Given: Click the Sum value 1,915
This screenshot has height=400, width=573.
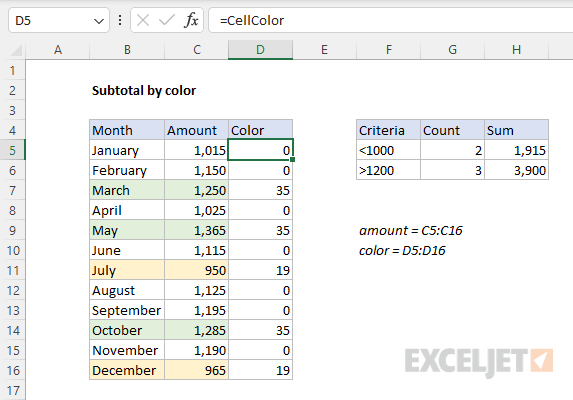Looking at the screenshot, I should (x=516, y=150).
